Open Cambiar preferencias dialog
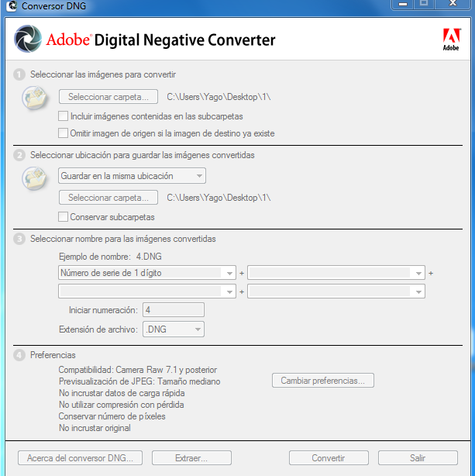 (323, 381)
